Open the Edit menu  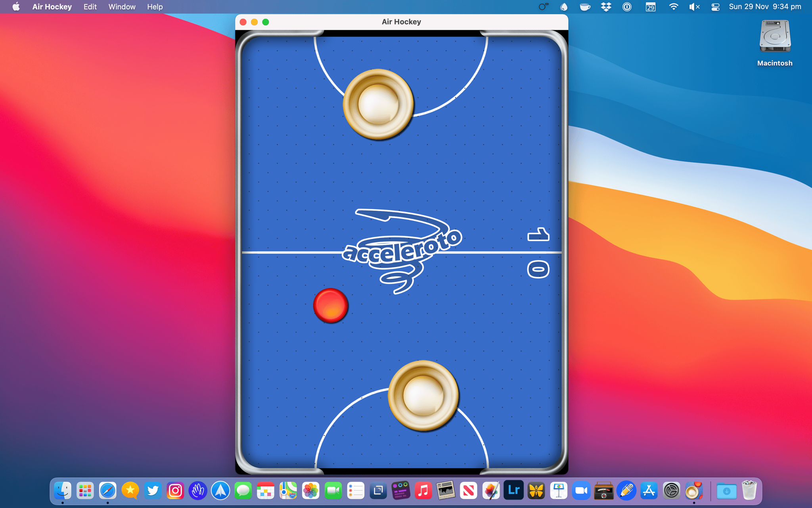90,7
